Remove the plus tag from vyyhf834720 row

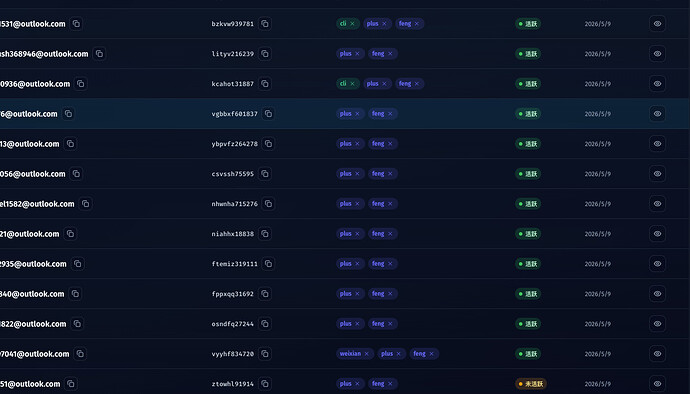click(x=399, y=353)
